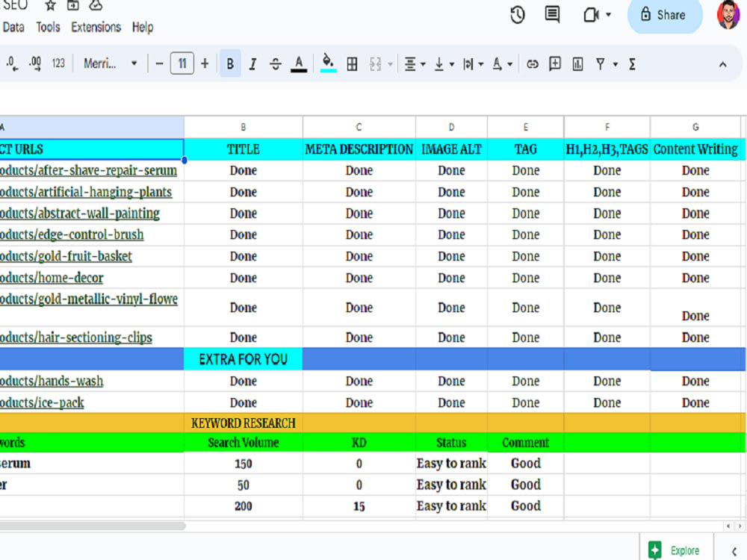Create a filter with funnel icon

click(x=601, y=63)
